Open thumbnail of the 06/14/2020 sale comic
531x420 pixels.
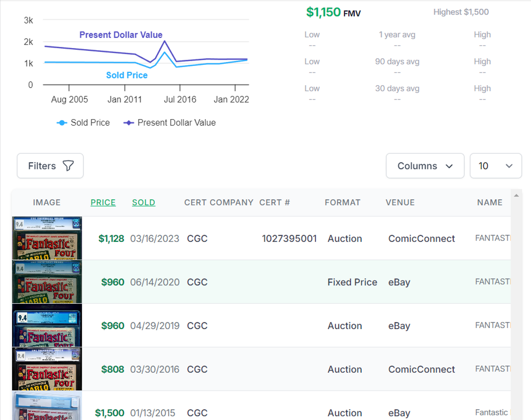pyautogui.click(x=47, y=282)
